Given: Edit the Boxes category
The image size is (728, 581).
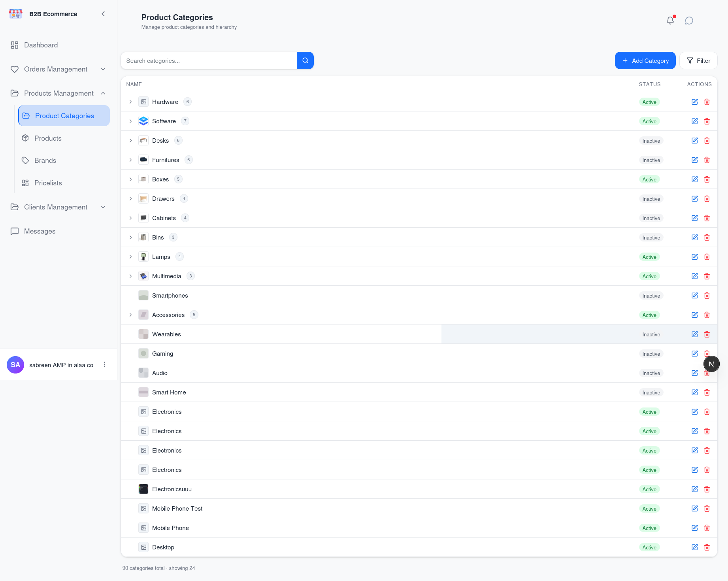Looking at the screenshot, I should click(x=695, y=179).
